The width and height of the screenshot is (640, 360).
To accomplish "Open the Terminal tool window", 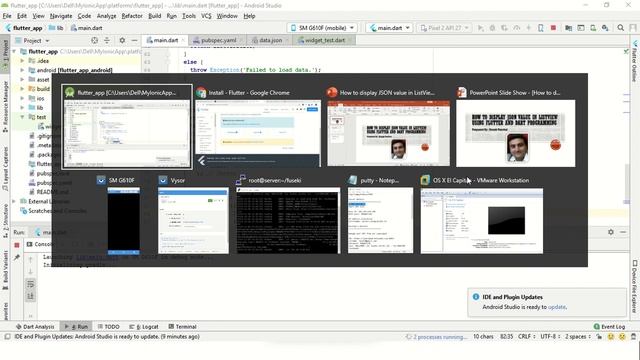I will 182,327.
